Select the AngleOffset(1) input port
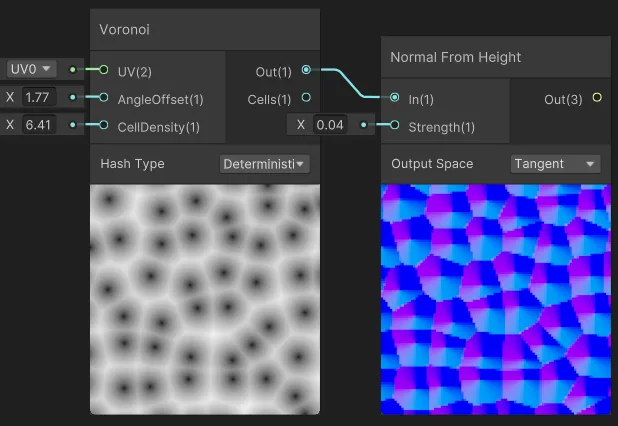Viewport: 618px width, 426px height. coord(104,97)
